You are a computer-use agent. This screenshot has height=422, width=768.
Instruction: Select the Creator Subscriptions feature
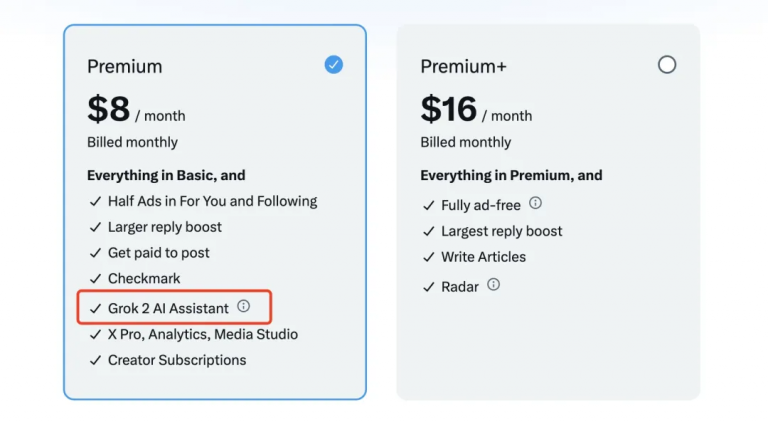pos(177,360)
